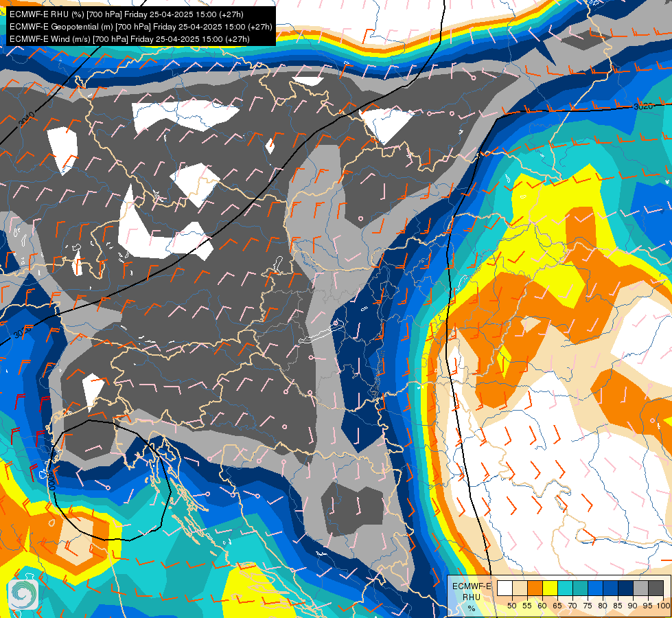Click the fully visible 3020 contour label

pos(643,106)
